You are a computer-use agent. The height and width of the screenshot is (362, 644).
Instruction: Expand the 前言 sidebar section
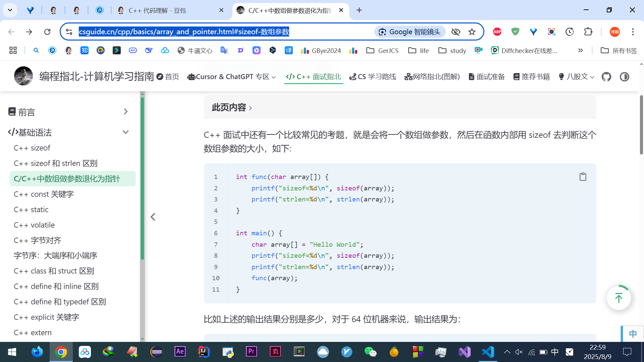125,112
